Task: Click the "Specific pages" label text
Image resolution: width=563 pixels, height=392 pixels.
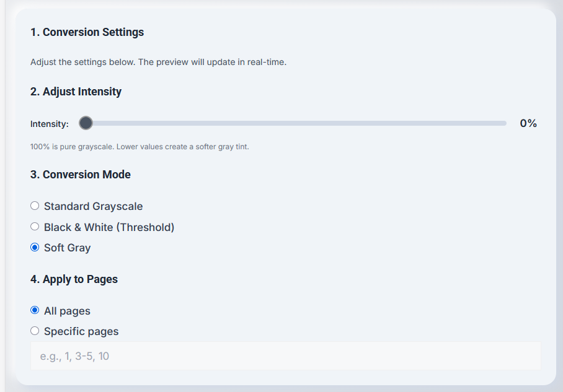Action: pyautogui.click(x=81, y=331)
